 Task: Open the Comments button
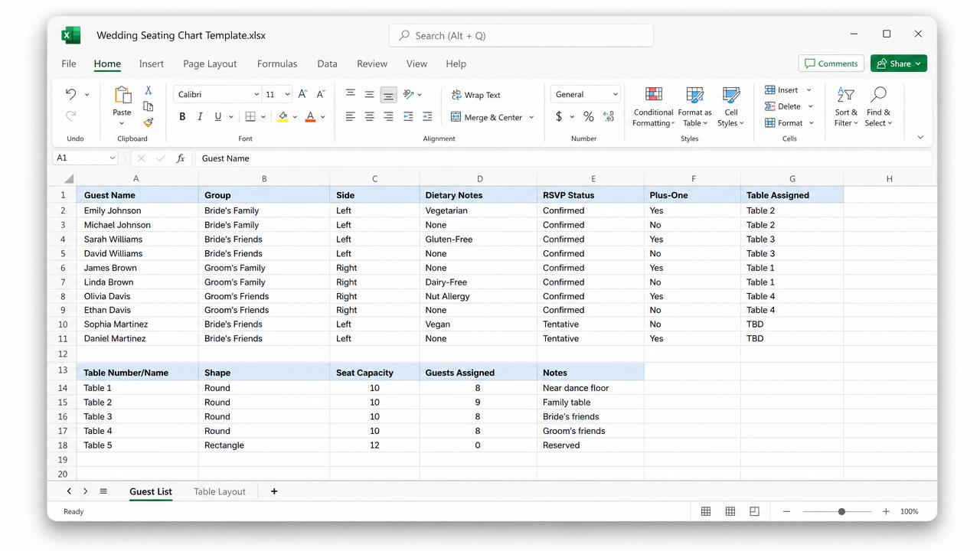(x=831, y=64)
